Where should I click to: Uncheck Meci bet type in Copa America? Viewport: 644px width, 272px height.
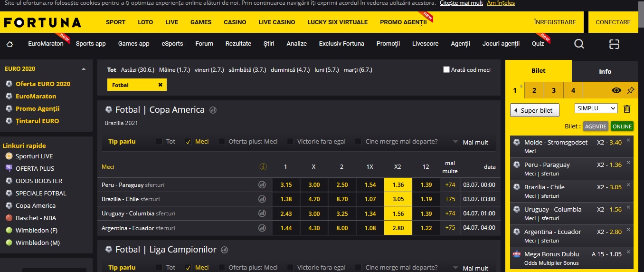pyautogui.click(x=188, y=141)
